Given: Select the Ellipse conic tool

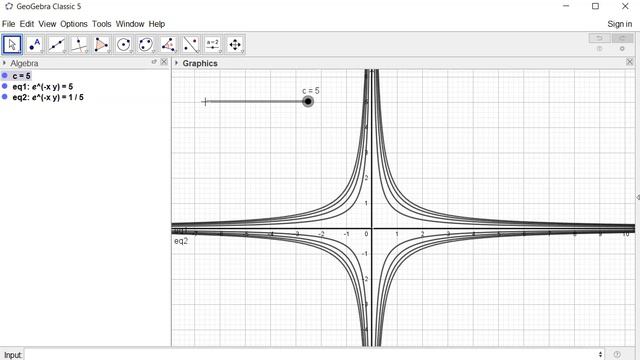Looking at the screenshot, I should click(146, 44).
